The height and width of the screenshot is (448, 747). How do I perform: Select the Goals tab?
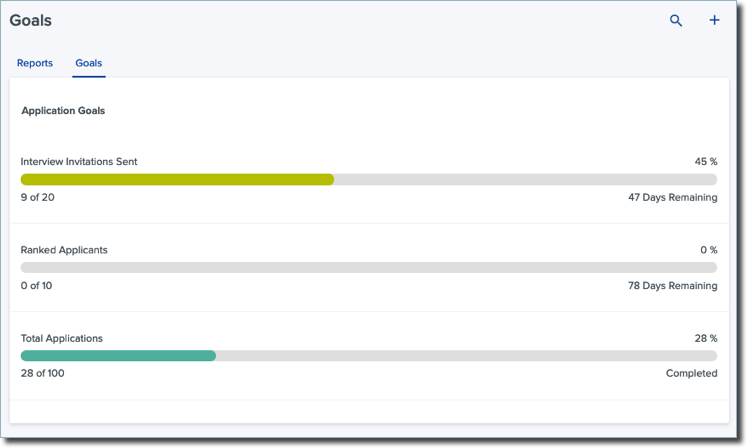pos(89,63)
